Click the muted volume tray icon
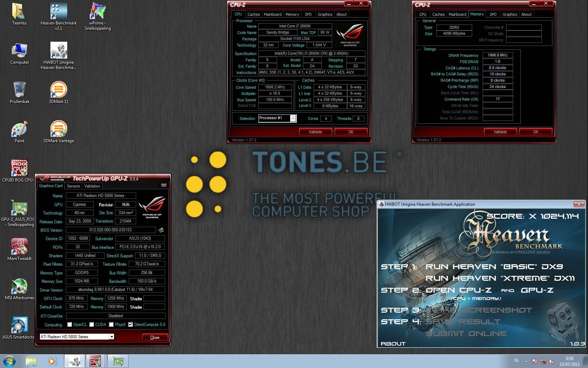Viewport: 588px width, 368px height. tap(552, 361)
